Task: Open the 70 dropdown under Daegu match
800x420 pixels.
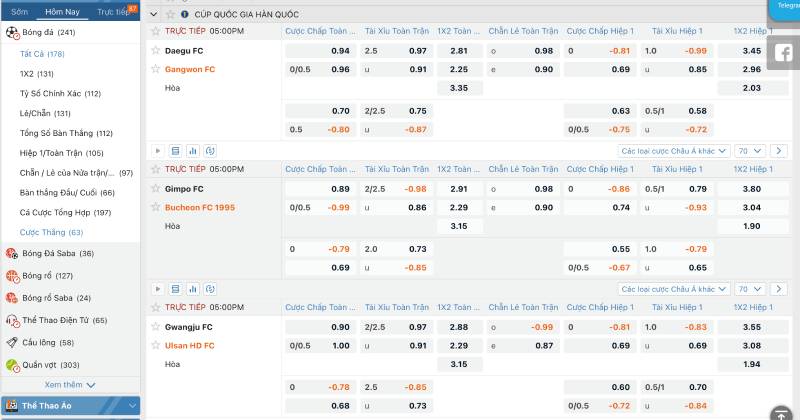Action: click(x=750, y=151)
